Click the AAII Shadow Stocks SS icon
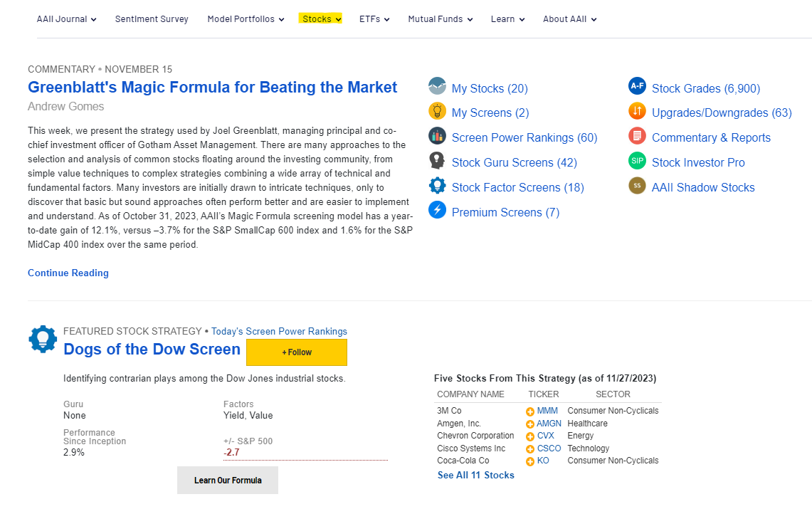The image size is (812, 509). pos(637,185)
